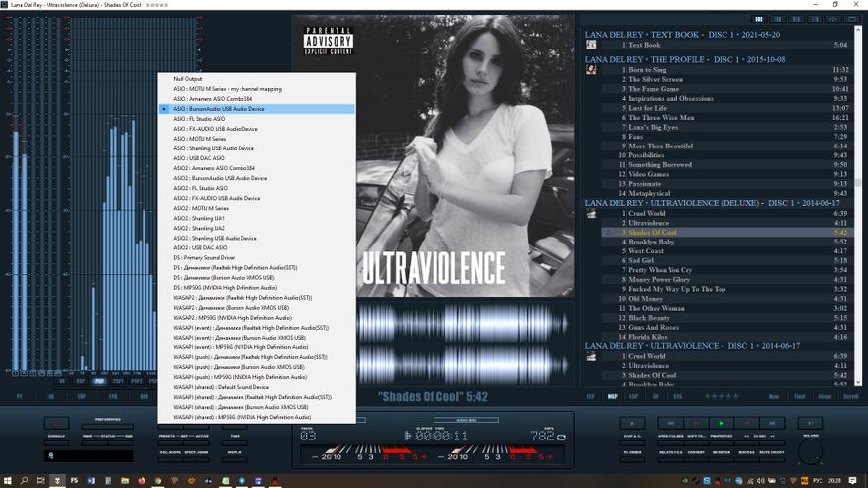The height and width of the screenshot is (488, 868).
Task: Pick WASAPI (shared) : Default Sound Device
Action: pos(257,387)
